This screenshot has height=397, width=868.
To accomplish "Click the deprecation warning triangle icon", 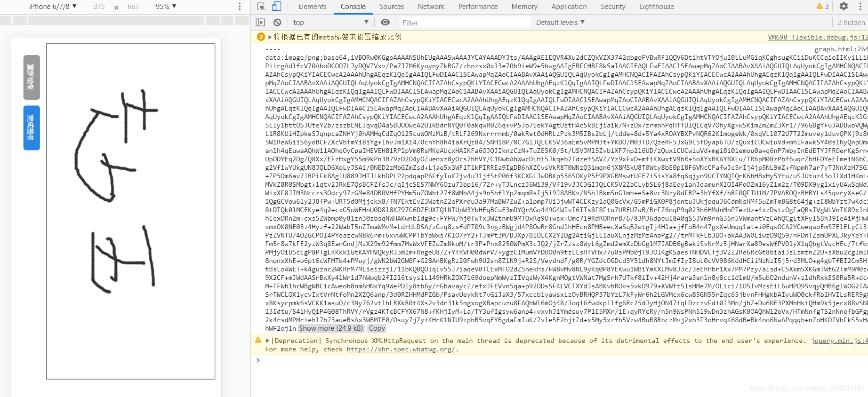I will [x=258, y=340].
